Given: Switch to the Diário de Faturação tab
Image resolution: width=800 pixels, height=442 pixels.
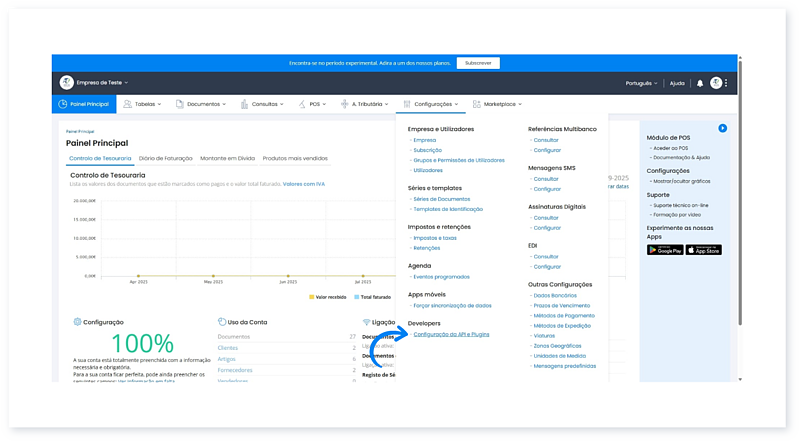Looking at the screenshot, I should [166, 159].
